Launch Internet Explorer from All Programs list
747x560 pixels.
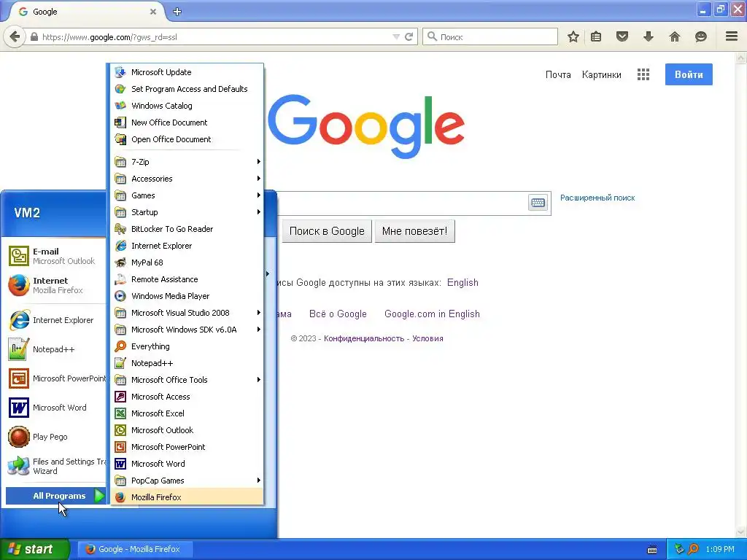pyautogui.click(x=187, y=246)
